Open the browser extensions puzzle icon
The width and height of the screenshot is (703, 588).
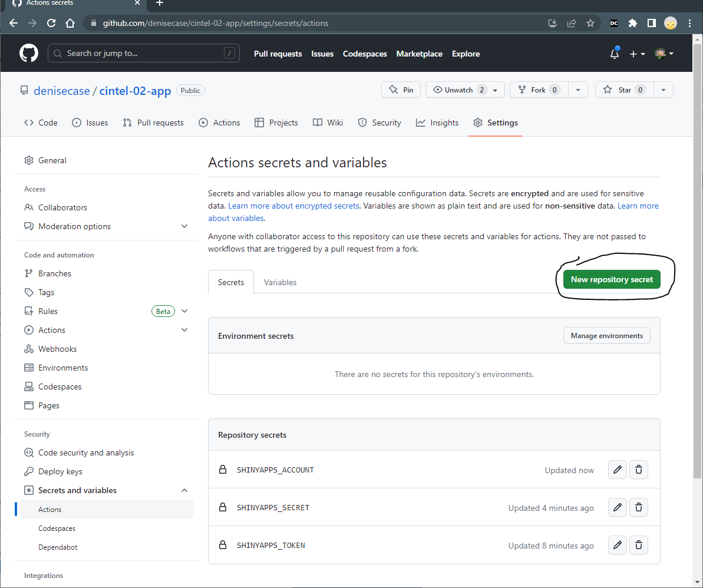click(x=633, y=24)
